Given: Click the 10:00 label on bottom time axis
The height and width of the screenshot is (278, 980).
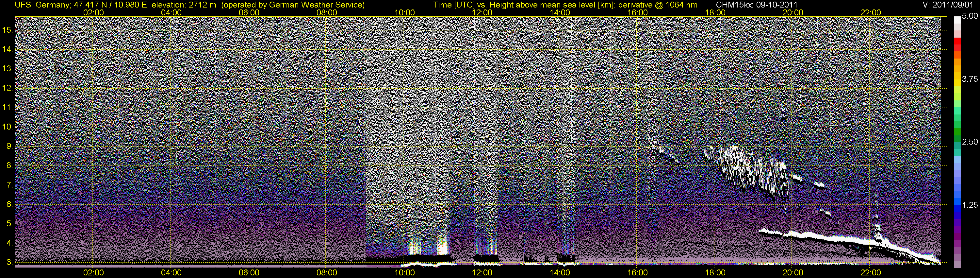Looking at the screenshot, I should click(404, 273).
